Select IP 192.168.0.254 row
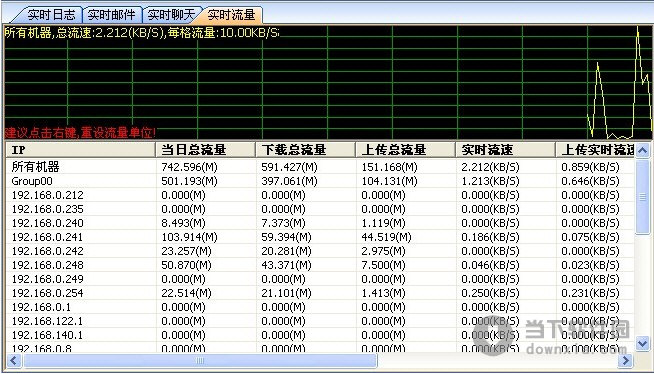Screen dimensions: 654x374 pos(320,293)
